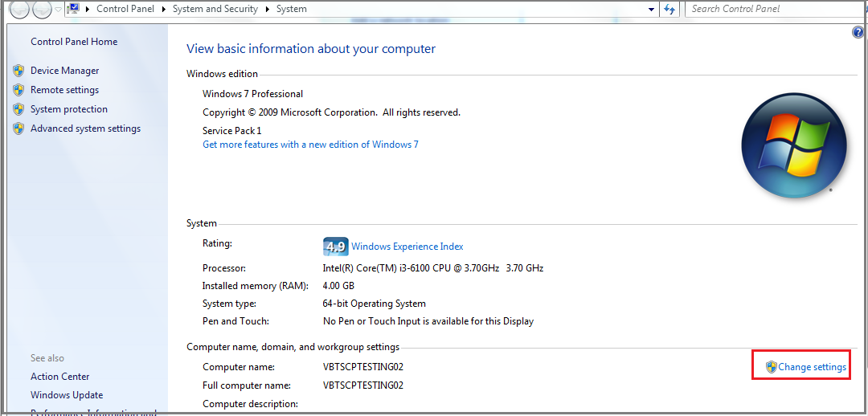Open Advanced system settings
This screenshot has height=416, width=868.
coord(86,128)
